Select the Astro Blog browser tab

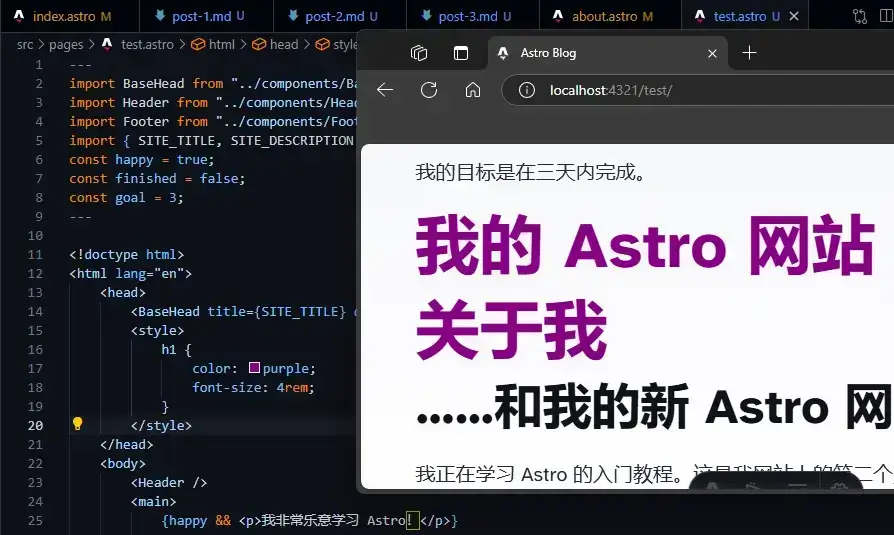point(607,53)
